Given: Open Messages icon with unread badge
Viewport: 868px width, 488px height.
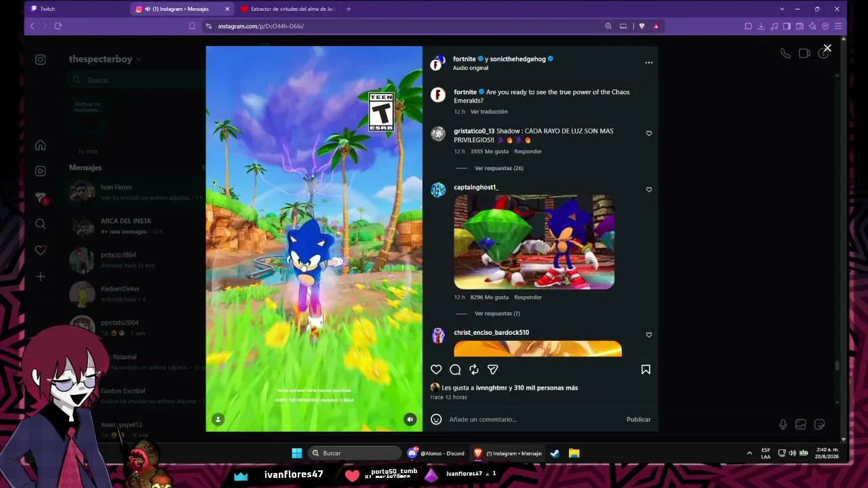Looking at the screenshot, I should 41,197.
